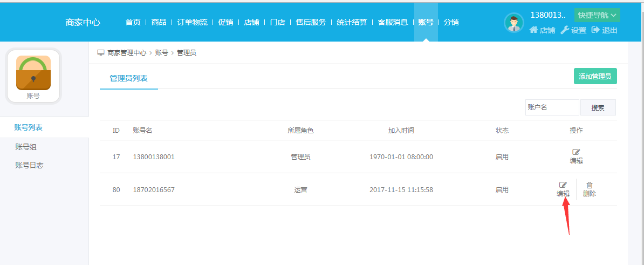Click the 添加管理员 button
The width and height of the screenshot is (644, 265).
point(595,77)
